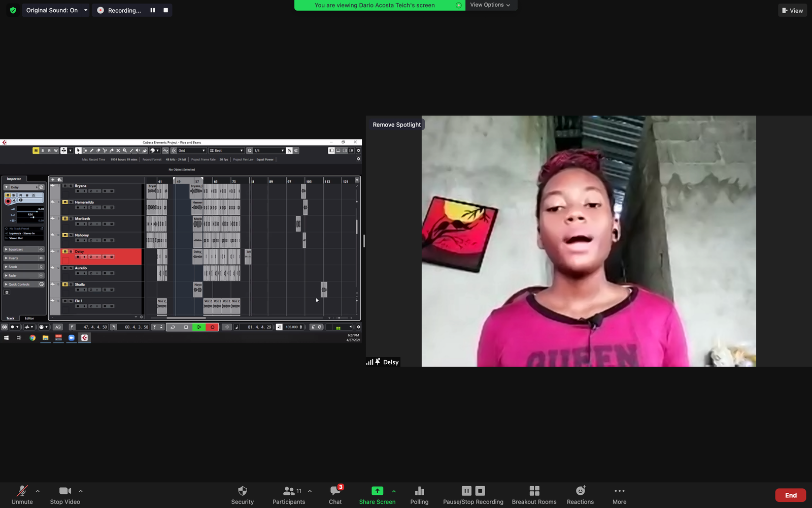812x508 pixels.
Task: Open the Chat panel with 3 unread
Action: [x=335, y=495]
